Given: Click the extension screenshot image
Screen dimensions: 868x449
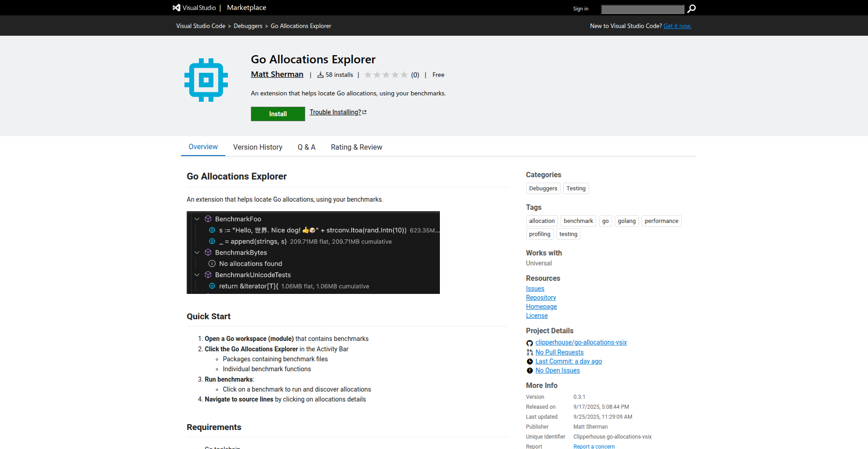Looking at the screenshot, I should click(313, 252).
